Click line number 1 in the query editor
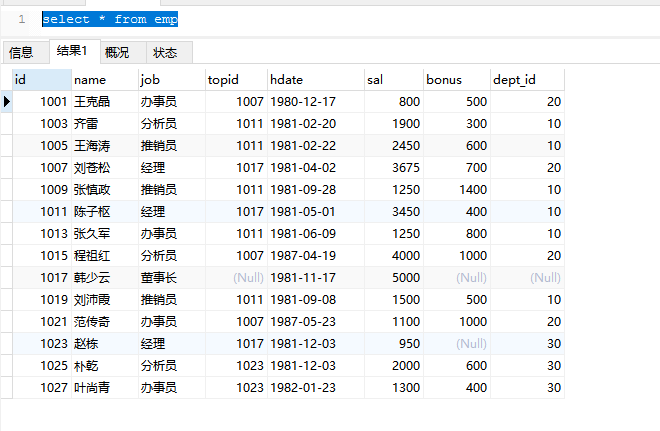 click(x=22, y=19)
